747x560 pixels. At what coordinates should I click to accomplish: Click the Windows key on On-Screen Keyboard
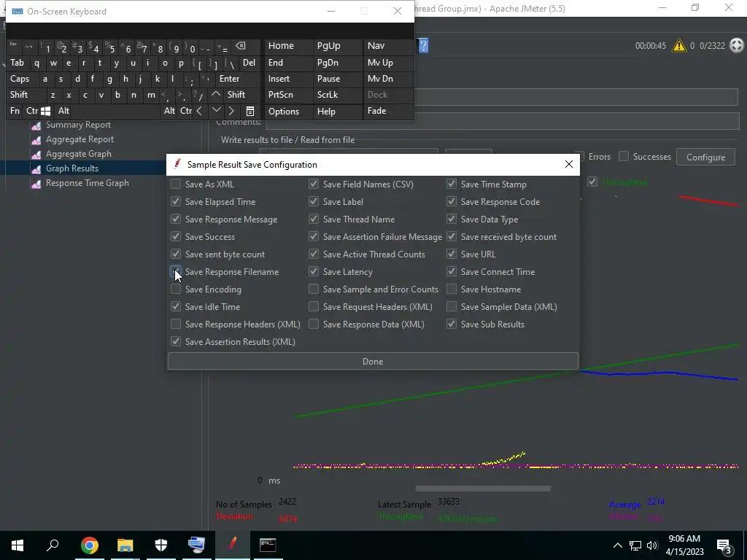pos(46,111)
